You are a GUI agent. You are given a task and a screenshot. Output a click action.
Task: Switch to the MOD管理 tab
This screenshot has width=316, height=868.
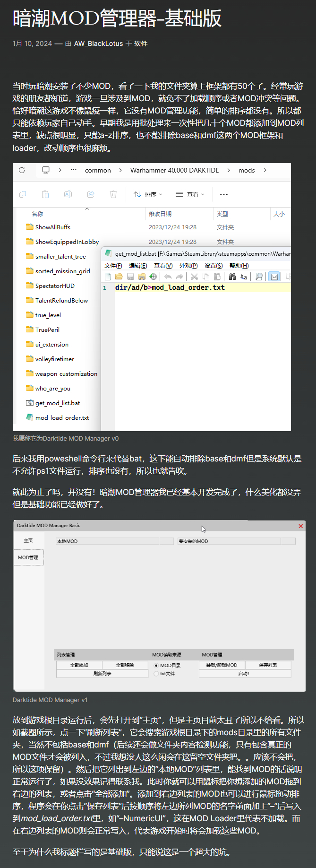(28, 557)
